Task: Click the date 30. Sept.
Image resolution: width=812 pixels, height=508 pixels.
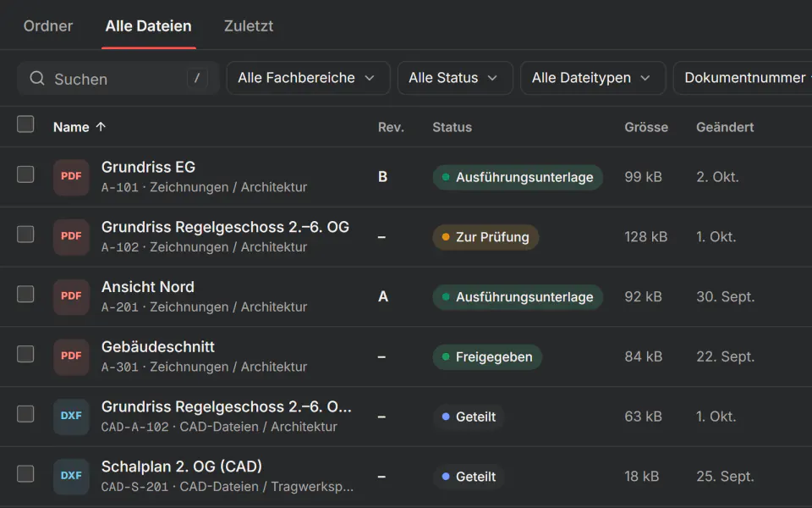Action: 725,297
